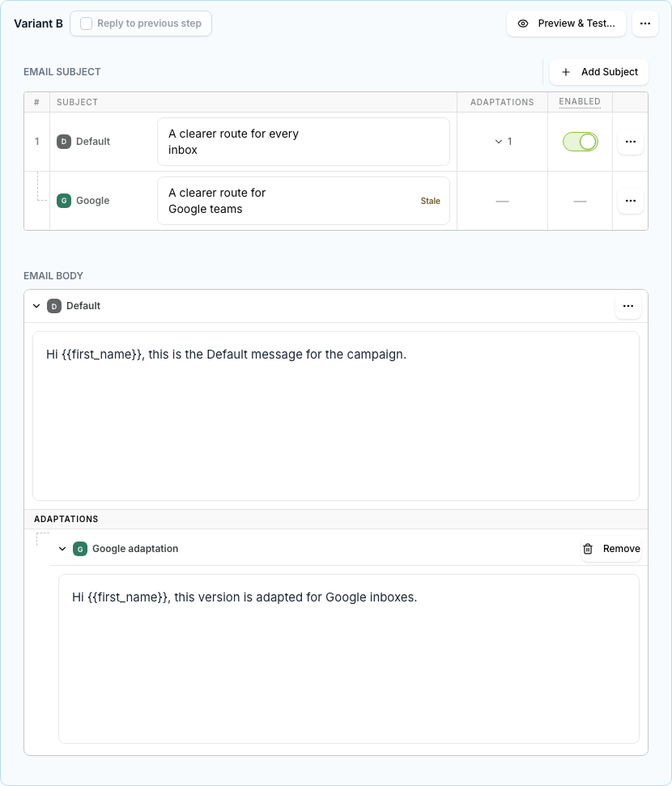
Task: Open the Variant B more options menu
Action: pos(645,23)
